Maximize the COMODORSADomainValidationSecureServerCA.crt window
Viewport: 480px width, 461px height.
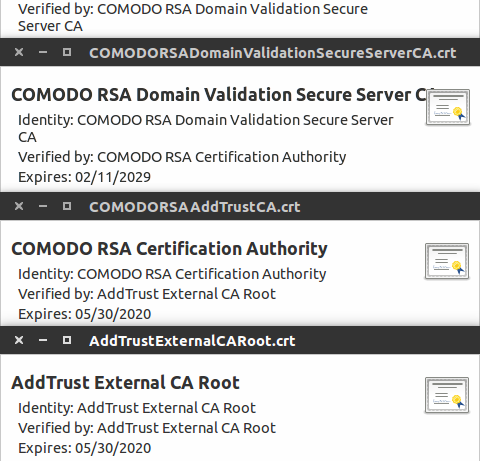[67, 52]
